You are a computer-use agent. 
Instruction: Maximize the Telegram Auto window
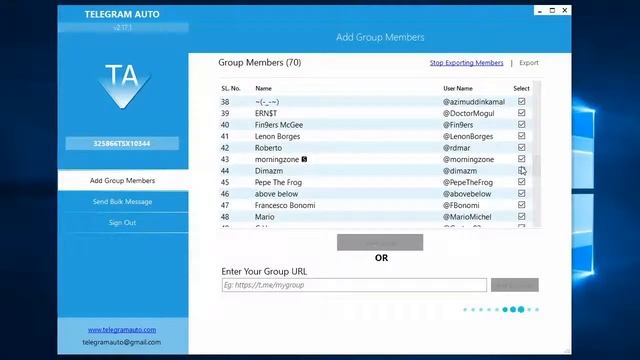(552, 11)
